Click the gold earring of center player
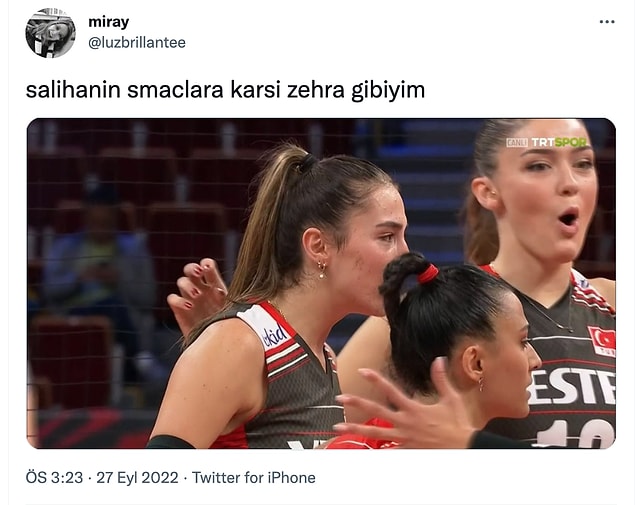The width and height of the screenshot is (635, 505). [x=322, y=269]
